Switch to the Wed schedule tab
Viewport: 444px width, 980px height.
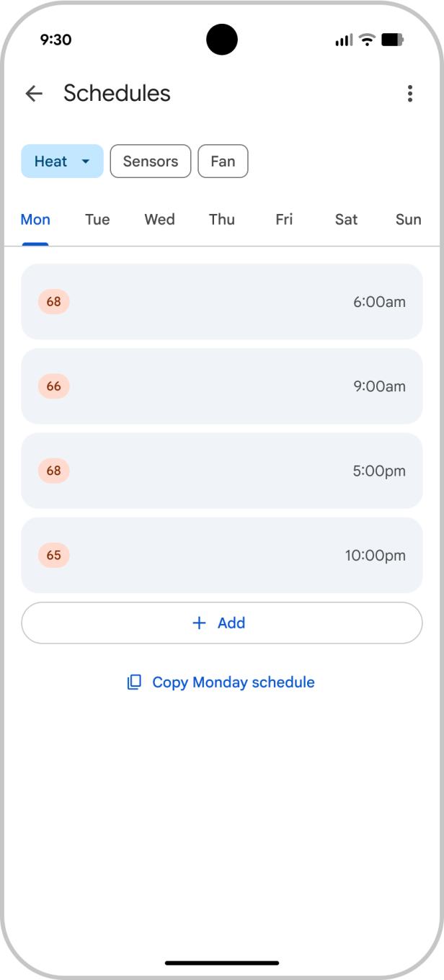[159, 220]
